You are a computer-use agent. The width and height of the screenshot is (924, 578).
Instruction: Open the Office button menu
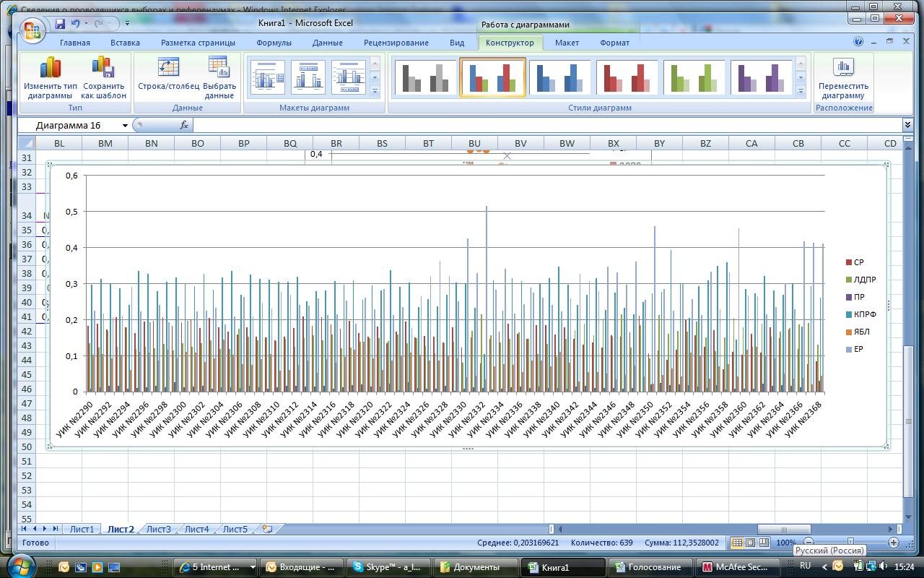click(x=33, y=31)
